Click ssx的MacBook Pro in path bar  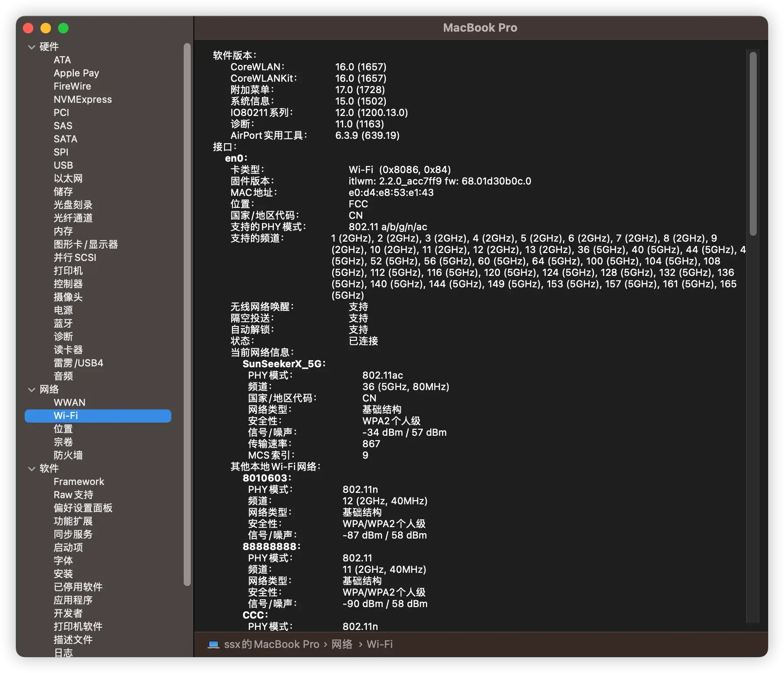[x=272, y=644]
